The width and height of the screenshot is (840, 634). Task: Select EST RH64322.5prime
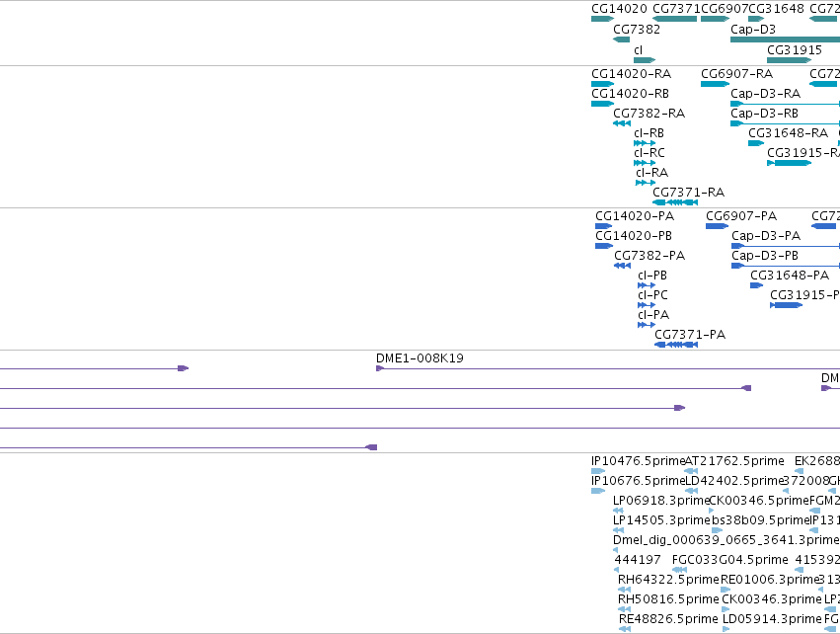(668, 581)
